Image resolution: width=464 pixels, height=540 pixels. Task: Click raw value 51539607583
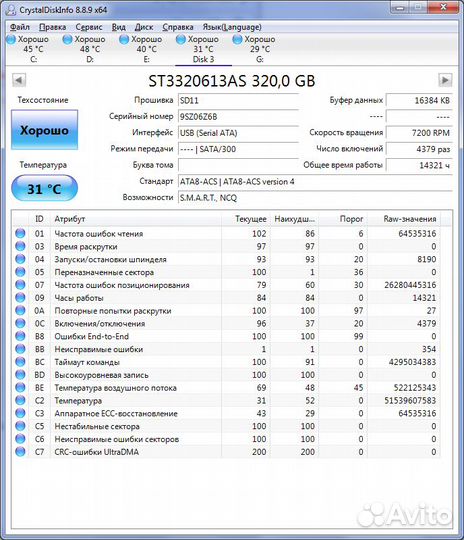pyautogui.click(x=410, y=401)
